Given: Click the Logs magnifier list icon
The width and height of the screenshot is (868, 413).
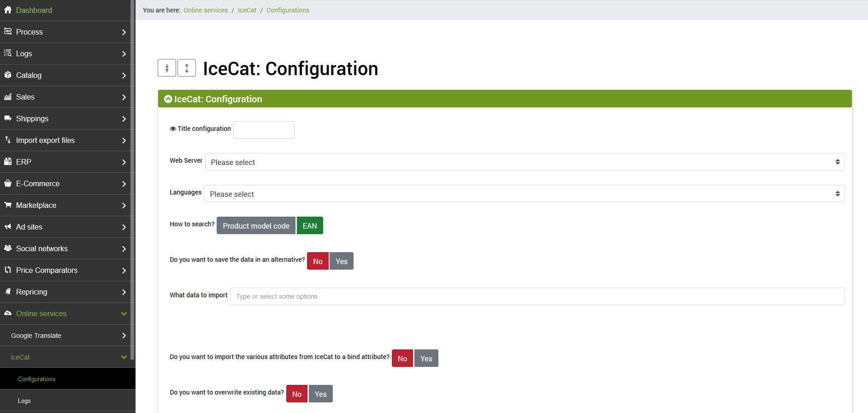Looking at the screenshot, I should click(7, 53).
